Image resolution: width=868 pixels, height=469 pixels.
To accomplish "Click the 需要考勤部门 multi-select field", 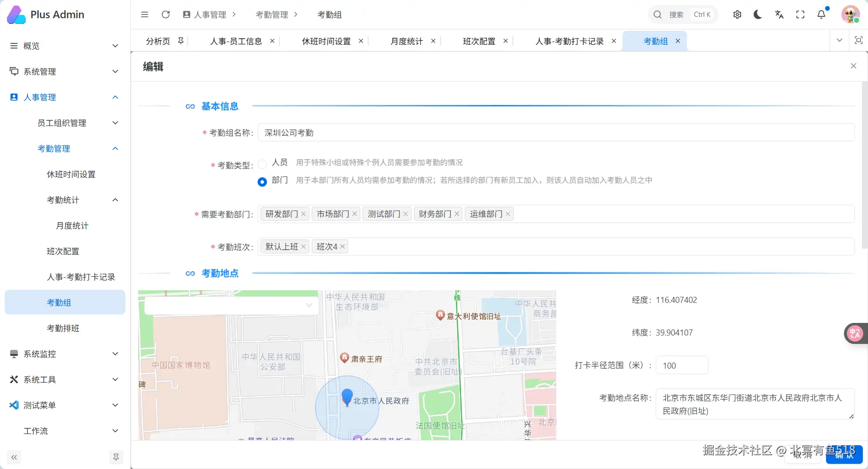I will [556, 214].
